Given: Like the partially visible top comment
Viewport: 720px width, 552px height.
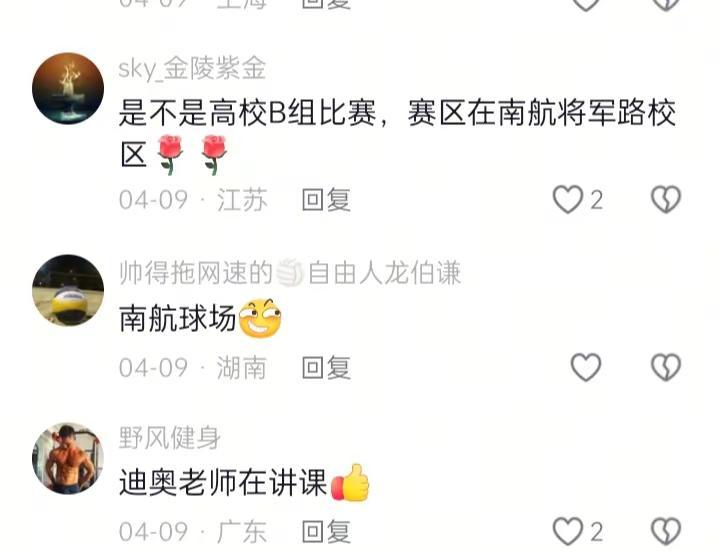Looking at the screenshot, I should tap(585, 5).
